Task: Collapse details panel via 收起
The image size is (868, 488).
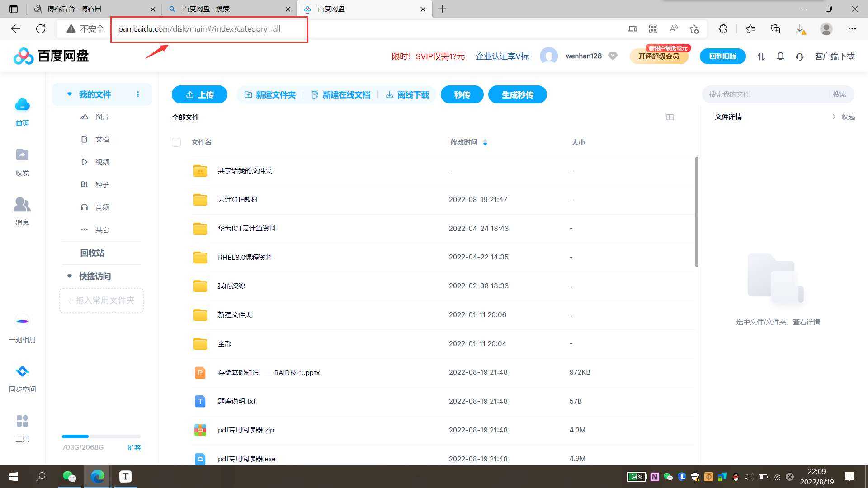Action: [x=844, y=117]
